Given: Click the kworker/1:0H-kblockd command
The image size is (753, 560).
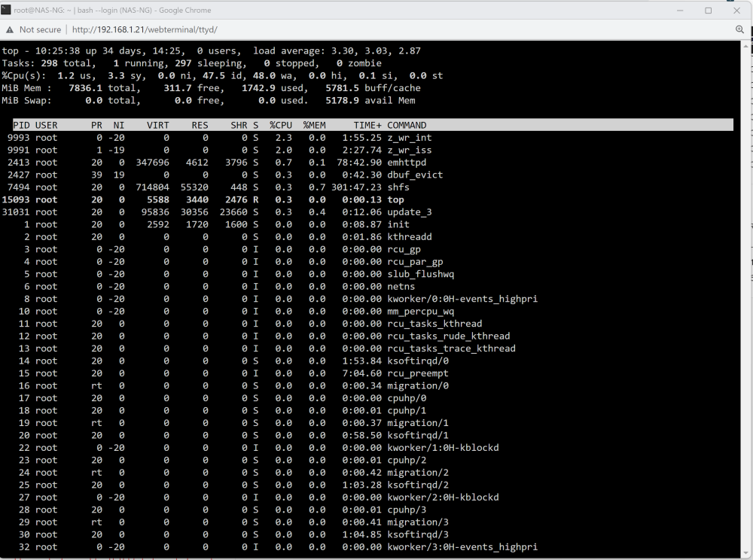Looking at the screenshot, I should (x=443, y=448).
